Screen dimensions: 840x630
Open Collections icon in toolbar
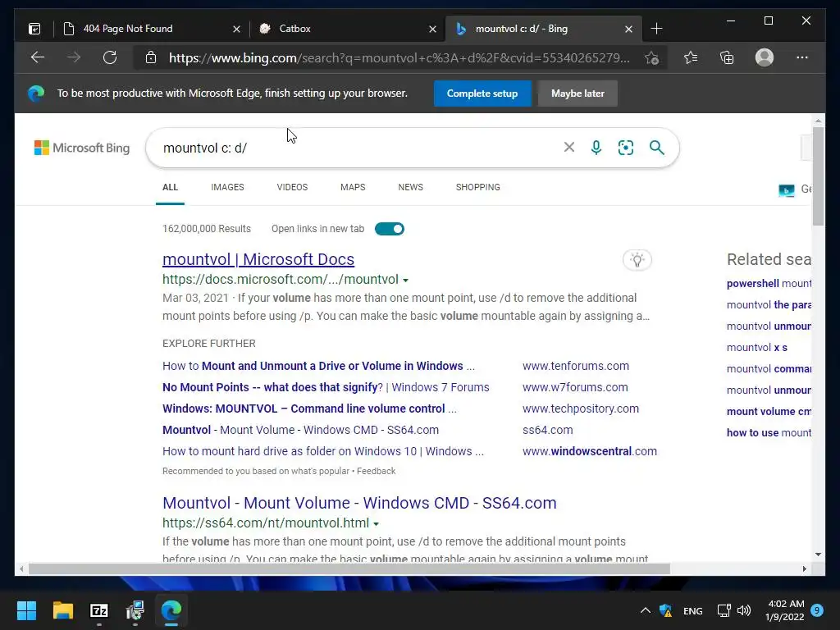point(727,57)
